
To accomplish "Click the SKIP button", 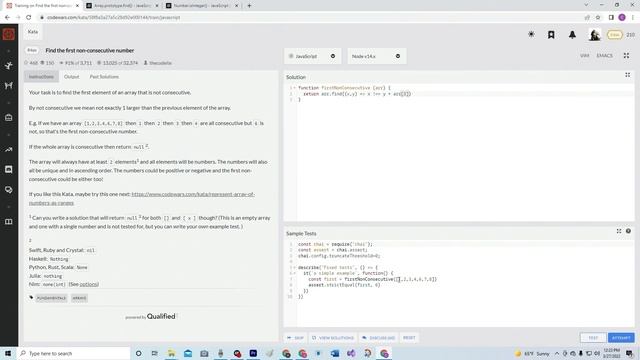I will (295, 338).
